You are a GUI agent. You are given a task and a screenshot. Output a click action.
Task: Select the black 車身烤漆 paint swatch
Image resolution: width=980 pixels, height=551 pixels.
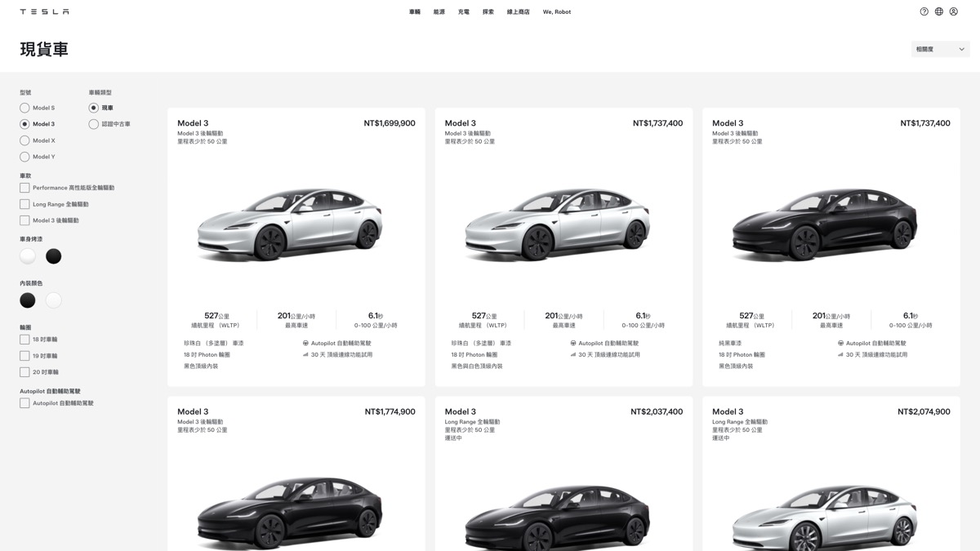point(53,256)
